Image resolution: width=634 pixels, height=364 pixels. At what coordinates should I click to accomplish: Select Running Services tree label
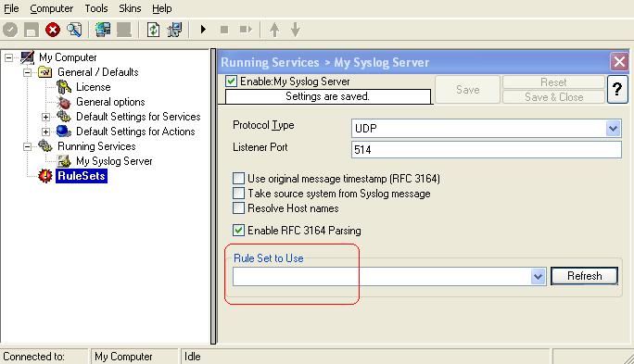click(96, 146)
